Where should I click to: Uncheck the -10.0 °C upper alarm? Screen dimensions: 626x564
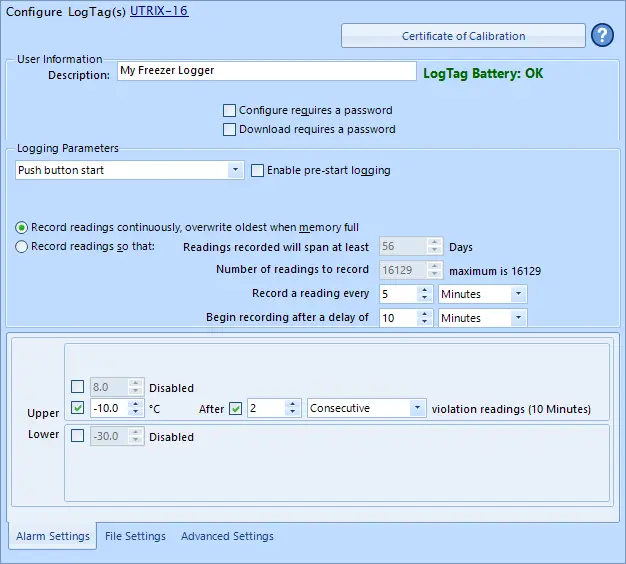pos(78,408)
